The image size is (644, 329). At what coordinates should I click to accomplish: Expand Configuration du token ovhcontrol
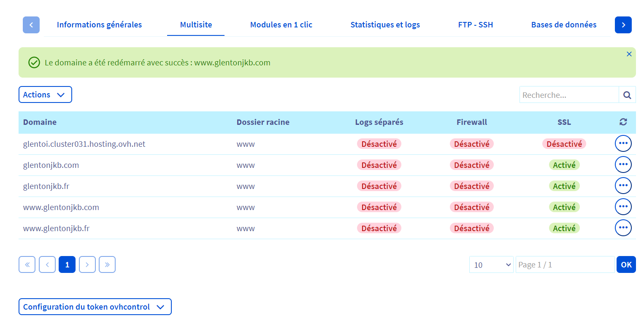tap(95, 307)
